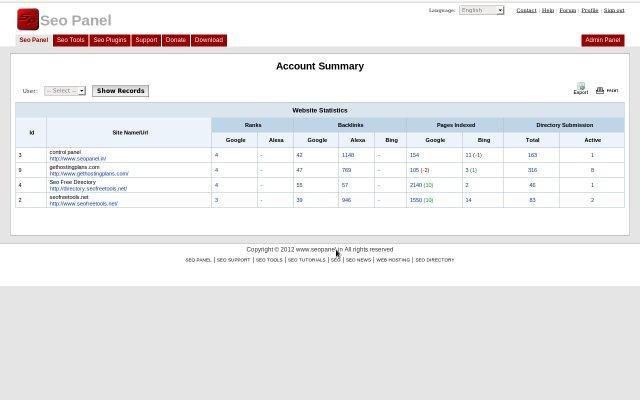Open the Donate tab
The width and height of the screenshot is (640, 400).
click(176, 40)
